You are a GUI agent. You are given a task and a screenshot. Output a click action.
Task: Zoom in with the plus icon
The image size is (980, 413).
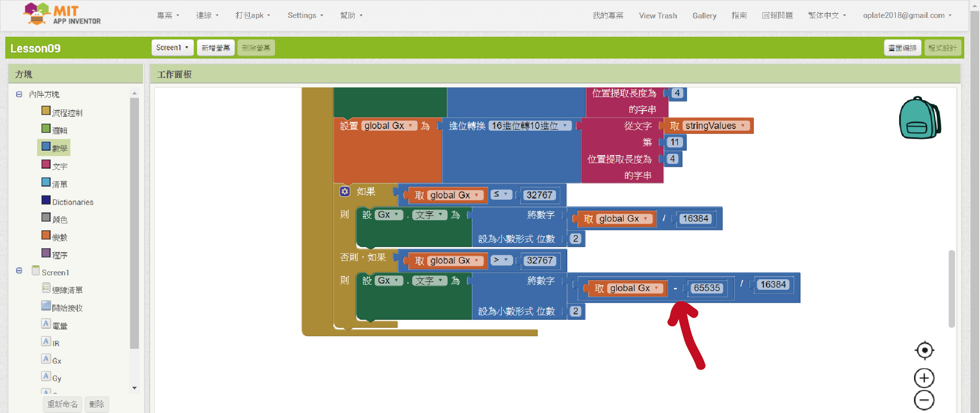click(924, 378)
